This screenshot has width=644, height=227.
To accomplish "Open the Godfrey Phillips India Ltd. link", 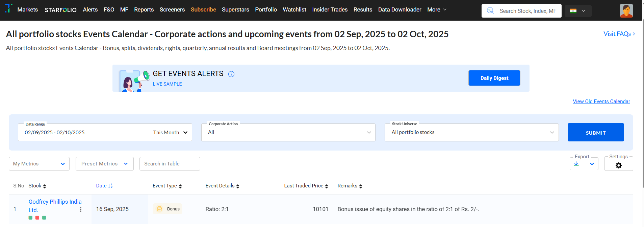I will (x=55, y=206).
